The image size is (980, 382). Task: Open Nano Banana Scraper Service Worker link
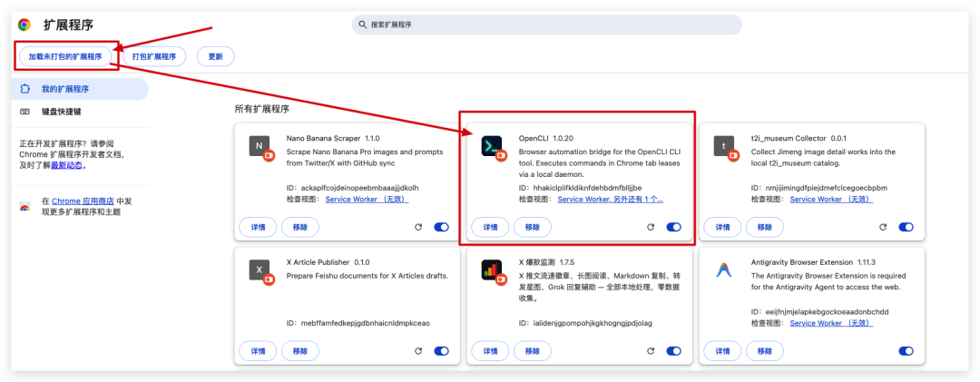pyautogui.click(x=367, y=199)
